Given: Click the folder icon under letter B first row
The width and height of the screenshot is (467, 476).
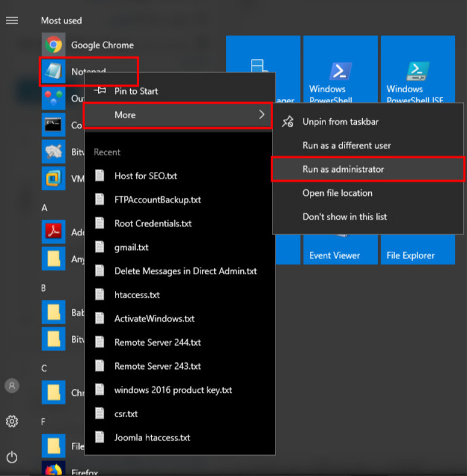Looking at the screenshot, I should [54, 312].
